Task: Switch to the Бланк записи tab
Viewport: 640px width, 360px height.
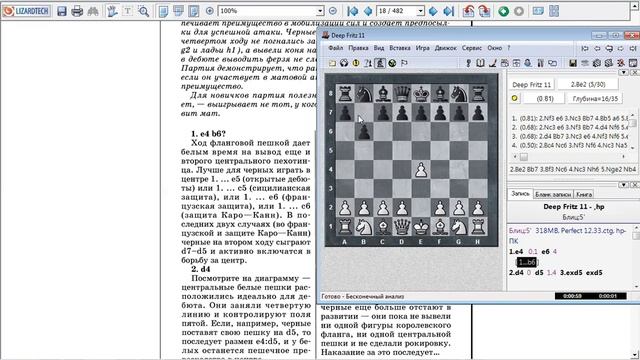Action: click(x=553, y=194)
